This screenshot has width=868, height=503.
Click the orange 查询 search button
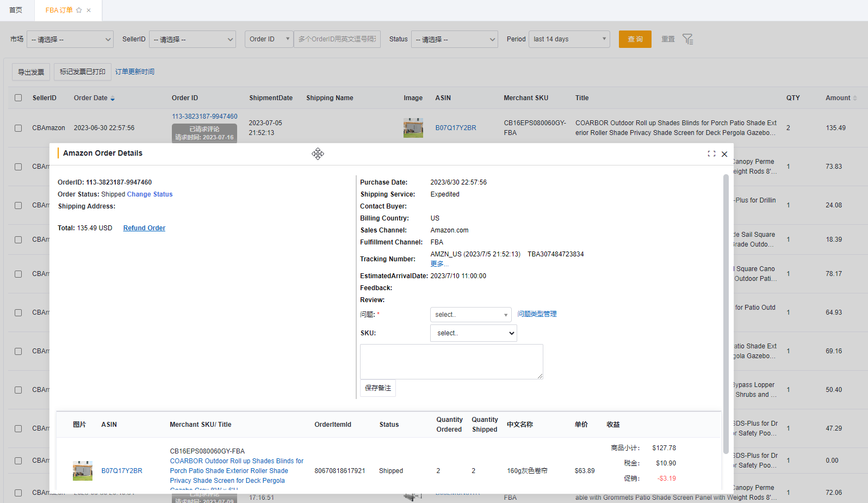[x=635, y=39]
